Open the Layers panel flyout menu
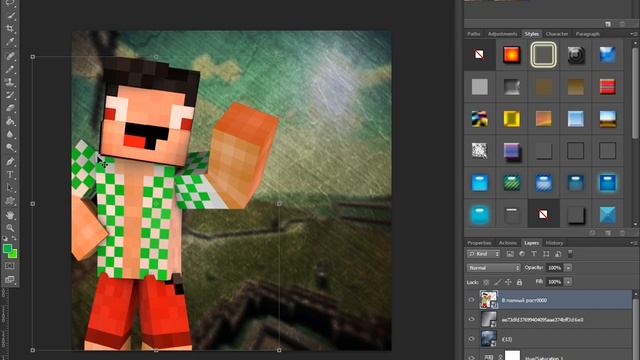This screenshot has height=360, width=640. [634, 243]
